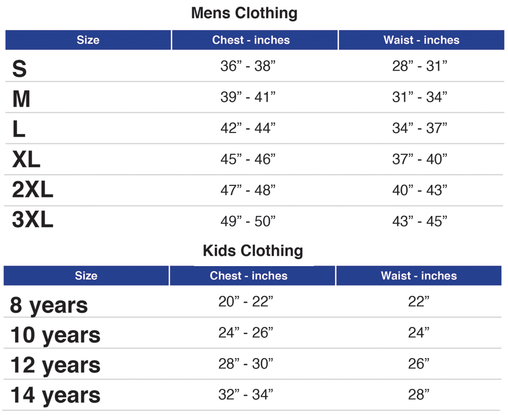The width and height of the screenshot is (508, 420).
Task: Select the 12 years size row
Action: coord(252,364)
